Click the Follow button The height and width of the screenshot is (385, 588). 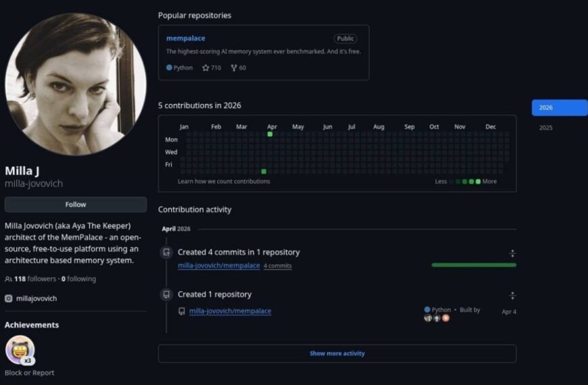coord(76,205)
